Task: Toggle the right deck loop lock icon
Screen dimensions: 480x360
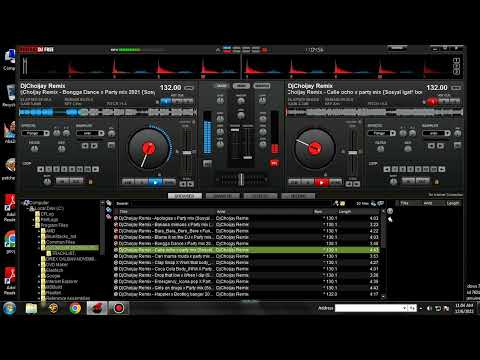Action: [x=437, y=182]
